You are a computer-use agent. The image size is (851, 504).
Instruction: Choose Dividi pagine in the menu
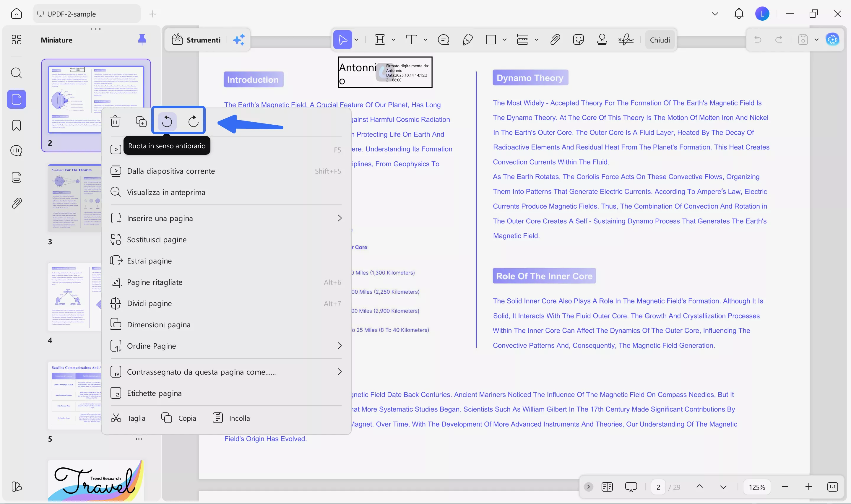point(150,303)
